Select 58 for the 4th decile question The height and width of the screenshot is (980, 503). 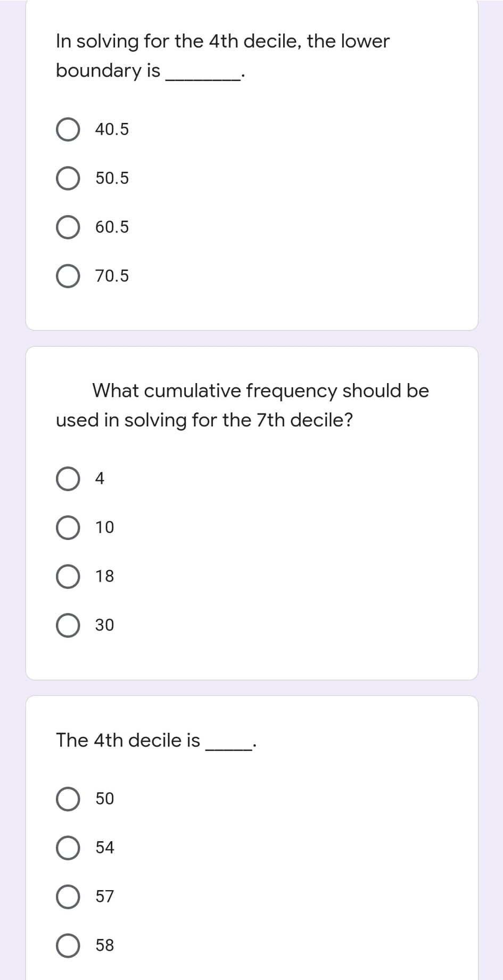(x=68, y=945)
